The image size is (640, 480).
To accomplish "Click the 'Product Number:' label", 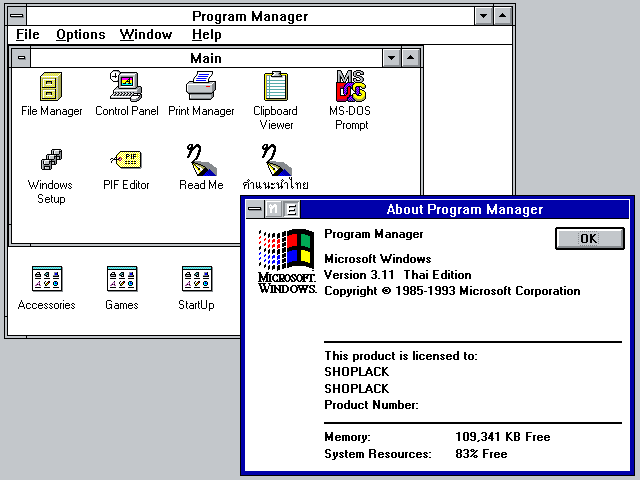I will (371, 405).
